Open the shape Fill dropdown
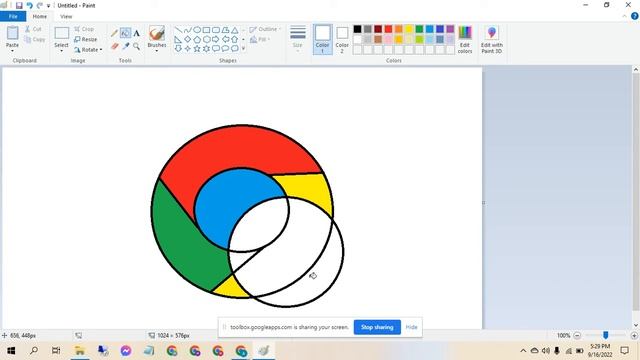Viewport: 640px width, 360px height. coord(260,40)
